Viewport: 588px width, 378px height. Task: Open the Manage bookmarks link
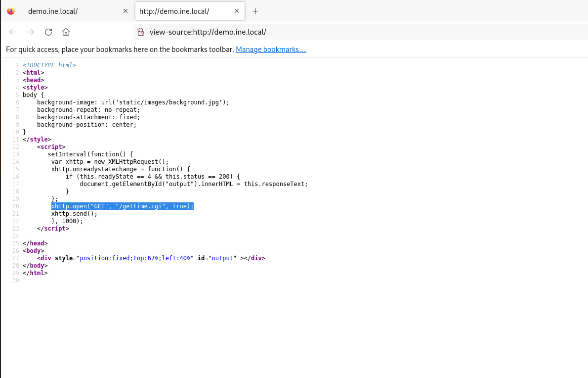click(271, 49)
